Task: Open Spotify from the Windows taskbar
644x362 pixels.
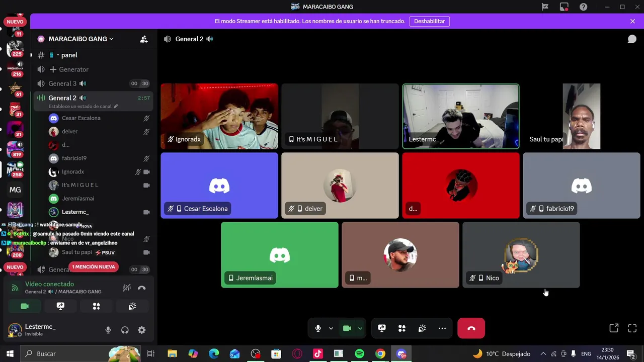Action: click(x=359, y=354)
